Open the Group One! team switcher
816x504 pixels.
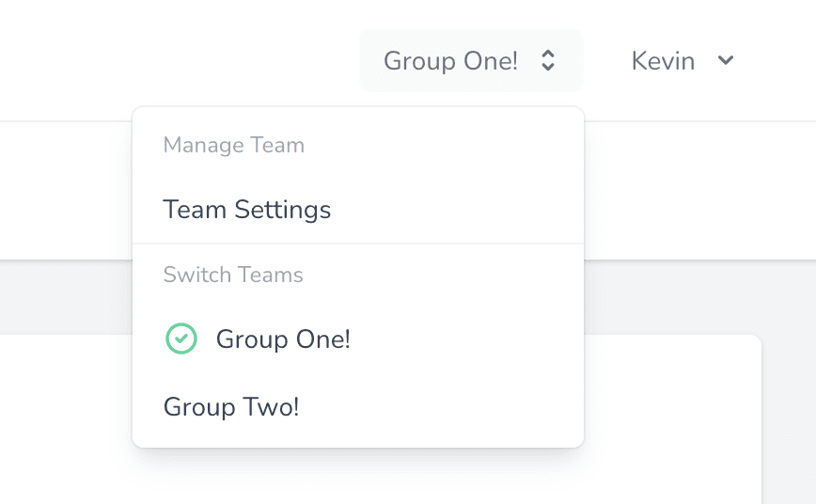coord(451,61)
